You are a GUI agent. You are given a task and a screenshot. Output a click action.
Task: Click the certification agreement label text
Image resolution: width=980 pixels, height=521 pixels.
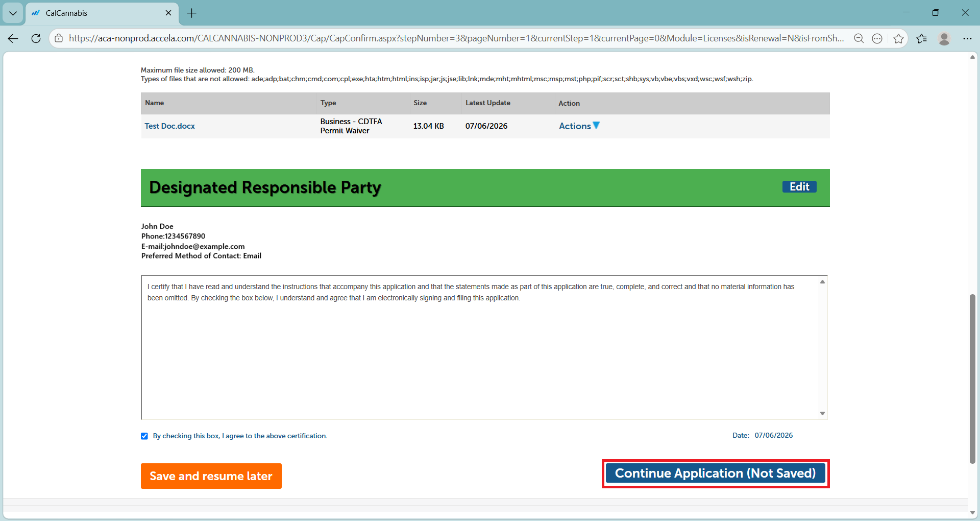coord(240,436)
